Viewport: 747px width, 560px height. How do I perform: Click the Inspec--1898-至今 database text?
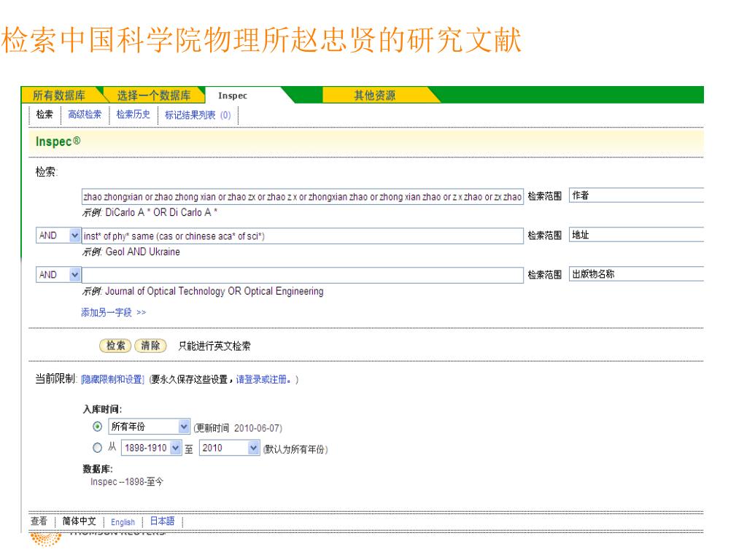127,481
